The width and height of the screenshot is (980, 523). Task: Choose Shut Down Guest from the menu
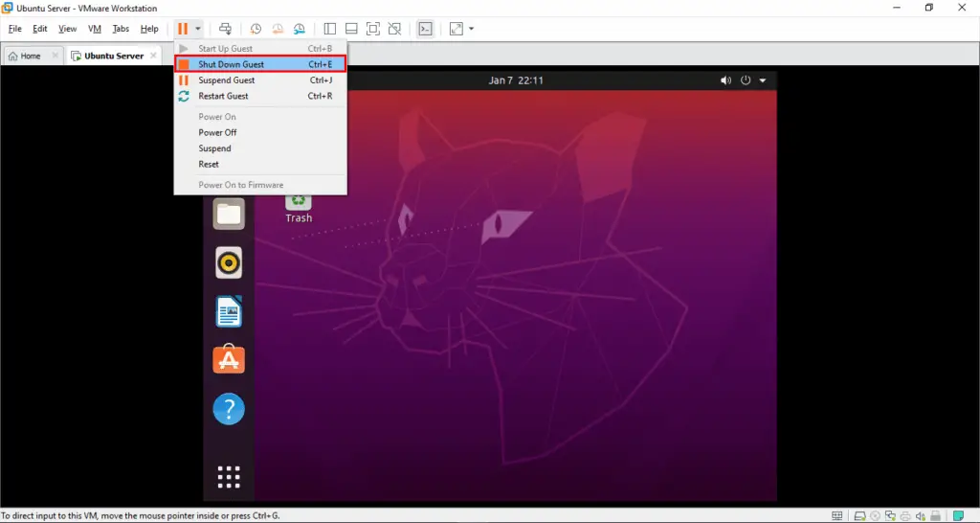[x=260, y=64]
